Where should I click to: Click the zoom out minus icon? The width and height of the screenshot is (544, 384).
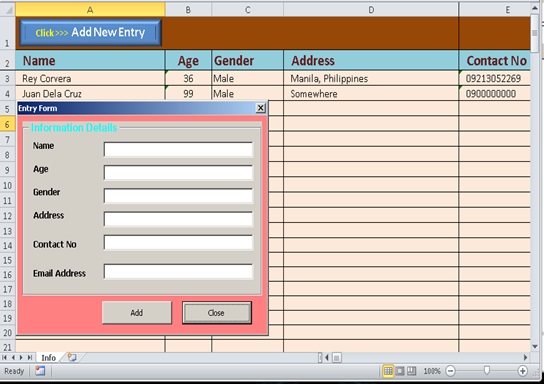click(x=450, y=371)
